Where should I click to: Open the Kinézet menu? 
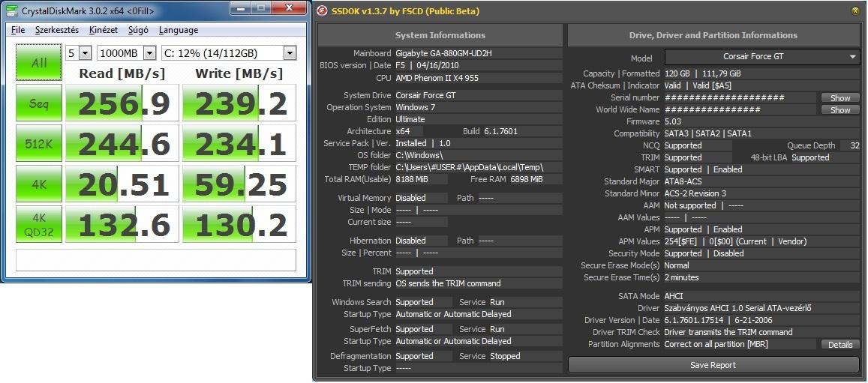[103, 30]
